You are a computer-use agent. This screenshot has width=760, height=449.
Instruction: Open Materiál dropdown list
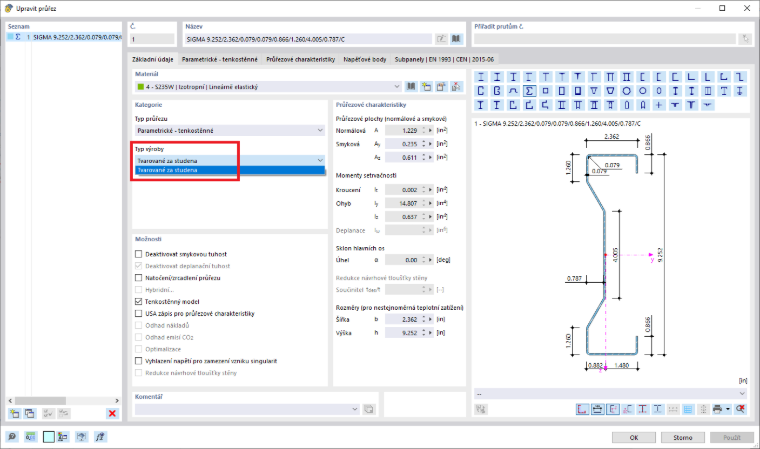(268, 87)
